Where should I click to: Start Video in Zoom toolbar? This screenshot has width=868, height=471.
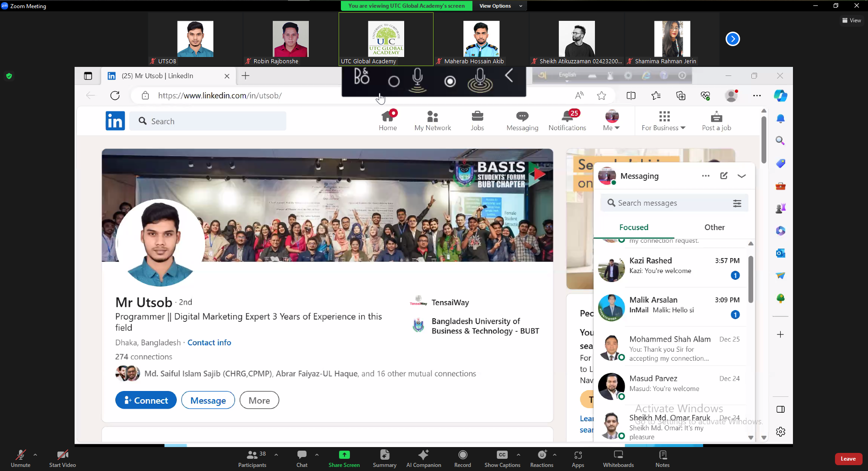tap(62, 458)
